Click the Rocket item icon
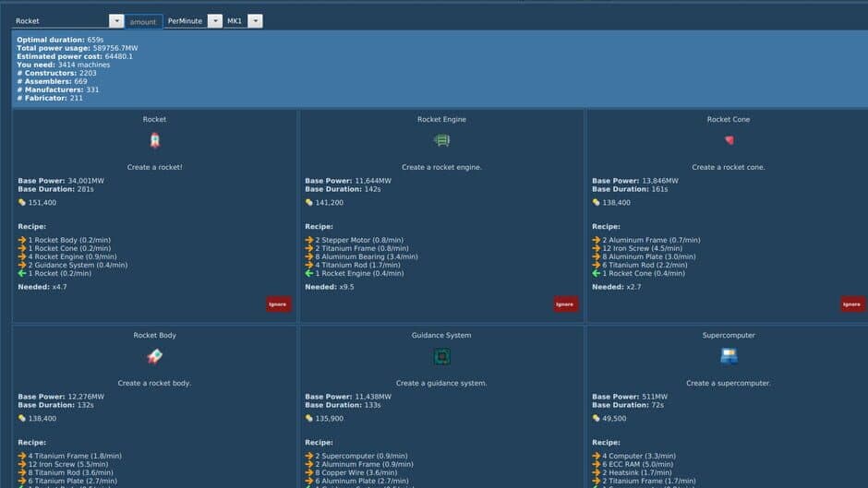The width and height of the screenshot is (868, 488). tap(154, 140)
